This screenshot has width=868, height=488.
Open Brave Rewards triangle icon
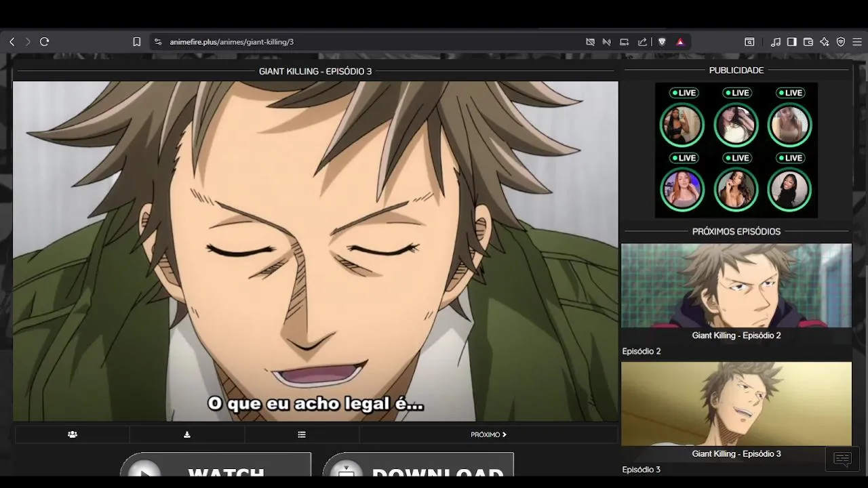[x=680, y=42]
